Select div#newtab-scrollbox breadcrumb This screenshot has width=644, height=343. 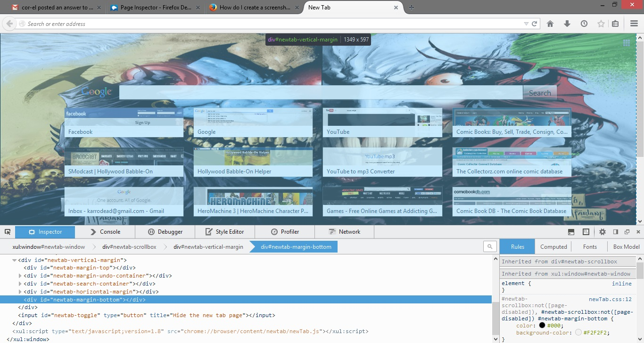point(129,246)
